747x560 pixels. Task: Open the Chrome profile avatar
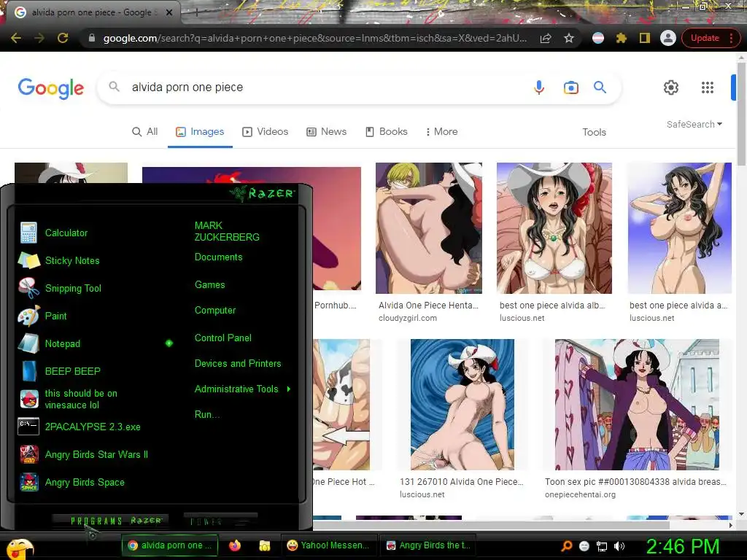(x=668, y=38)
